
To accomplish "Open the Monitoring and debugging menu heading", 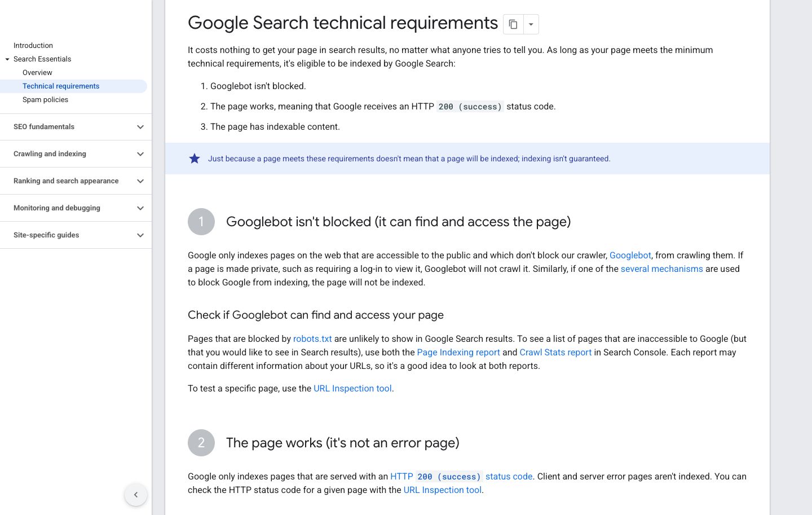I will (x=57, y=208).
